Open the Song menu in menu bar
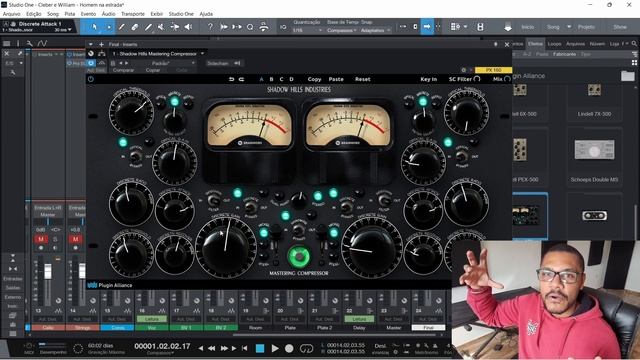The image size is (640, 360). [53, 14]
